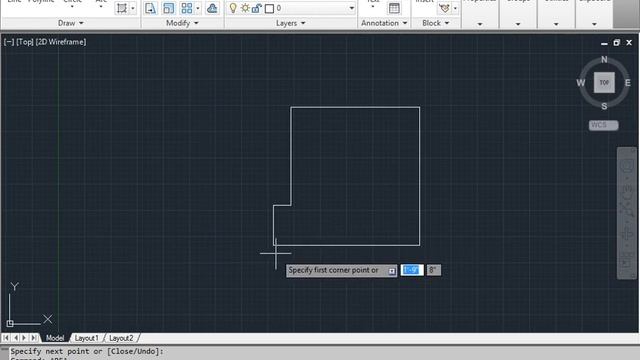Click the first Modify panel tool icon
The height and width of the screenshot is (360, 640).
(150, 8)
